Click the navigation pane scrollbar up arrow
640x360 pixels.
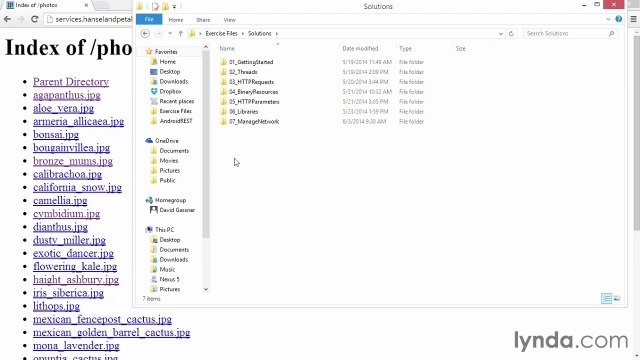tap(206, 47)
